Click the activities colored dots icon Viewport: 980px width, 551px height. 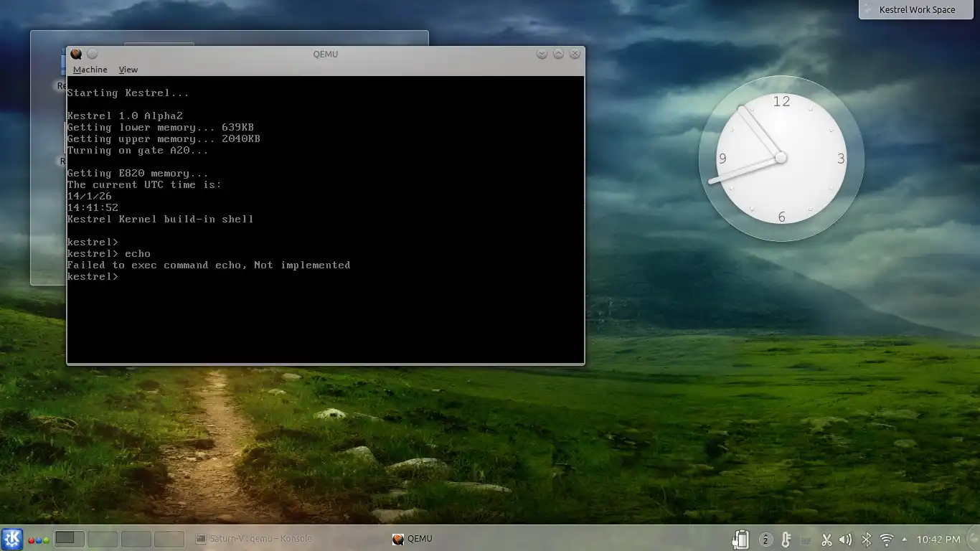tap(39, 540)
